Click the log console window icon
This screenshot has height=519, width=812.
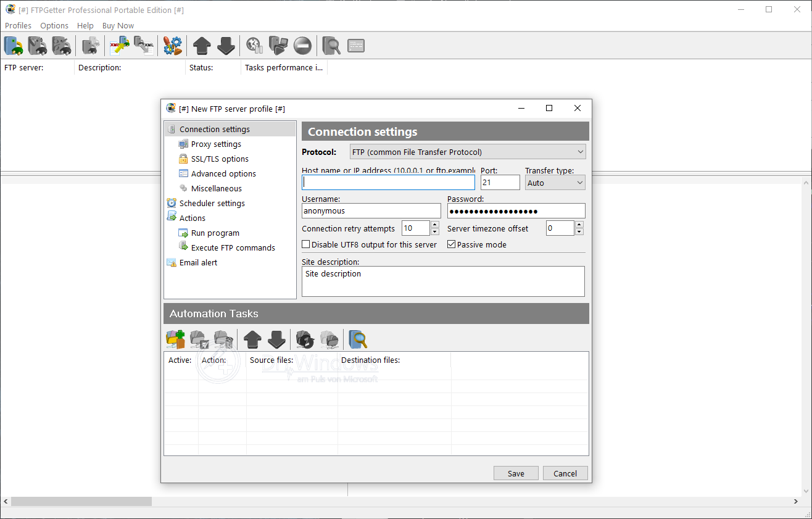(356, 46)
